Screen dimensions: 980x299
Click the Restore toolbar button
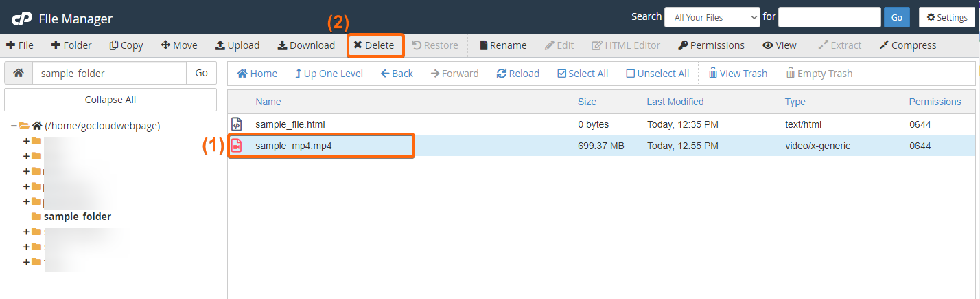click(435, 45)
